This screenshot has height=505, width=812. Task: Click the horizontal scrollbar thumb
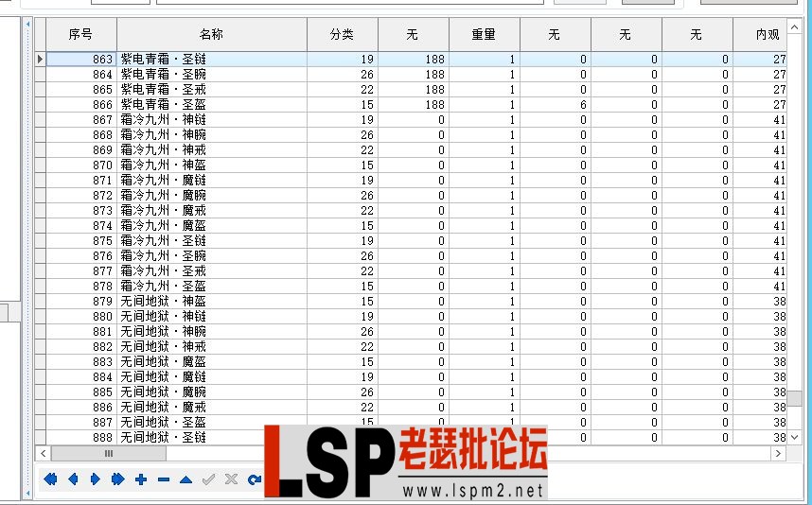click(109, 454)
